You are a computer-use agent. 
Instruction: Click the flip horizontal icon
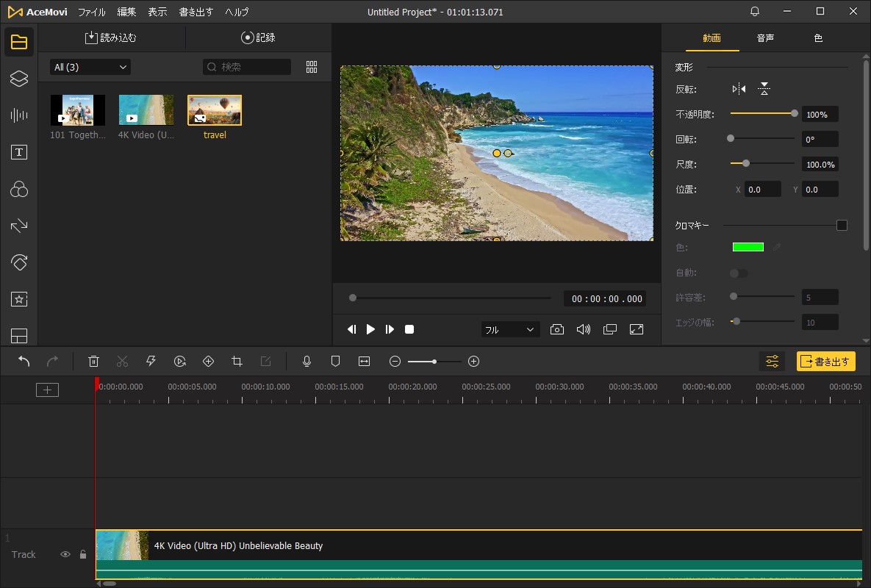739,89
